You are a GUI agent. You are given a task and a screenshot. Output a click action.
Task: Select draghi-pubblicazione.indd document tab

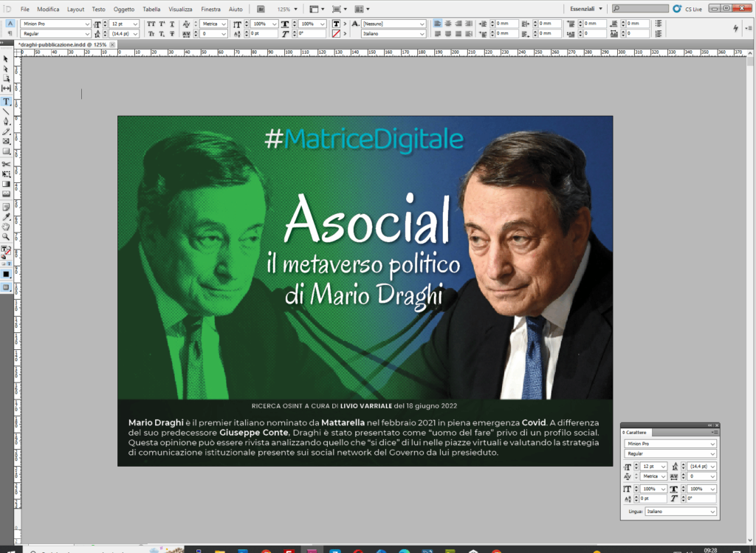click(x=62, y=44)
